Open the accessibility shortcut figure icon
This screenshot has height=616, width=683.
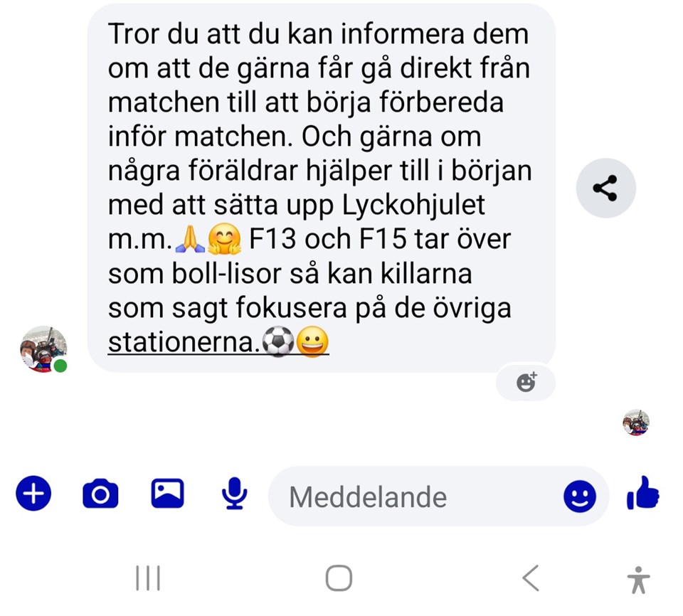[x=639, y=580]
